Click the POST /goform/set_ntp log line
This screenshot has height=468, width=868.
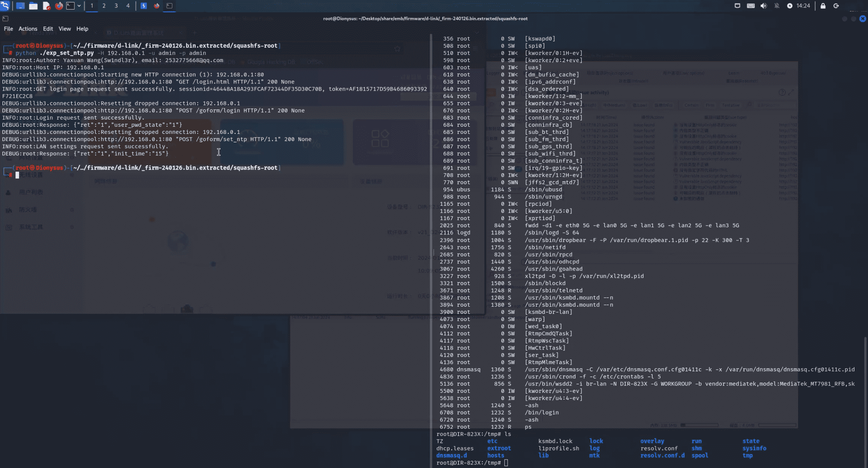[x=157, y=139]
